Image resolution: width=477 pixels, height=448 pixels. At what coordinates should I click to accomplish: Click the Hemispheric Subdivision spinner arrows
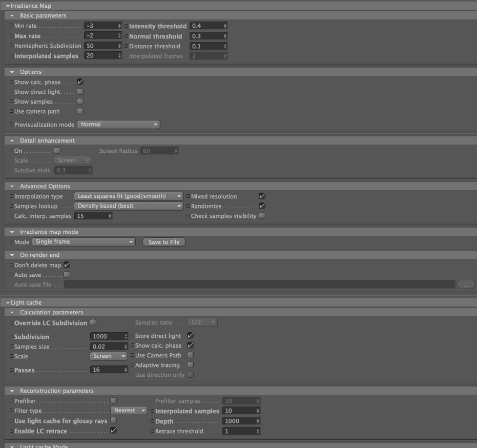tap(119, 46)
